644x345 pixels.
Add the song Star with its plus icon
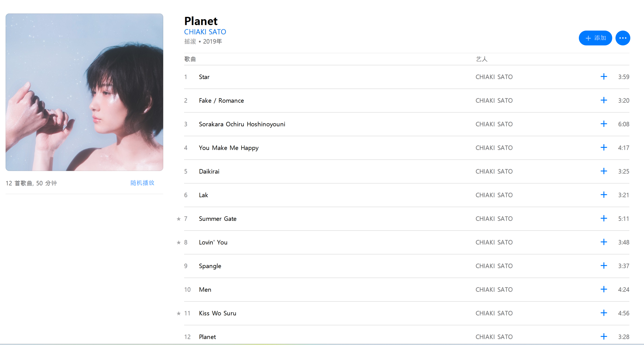pos(603,77)
